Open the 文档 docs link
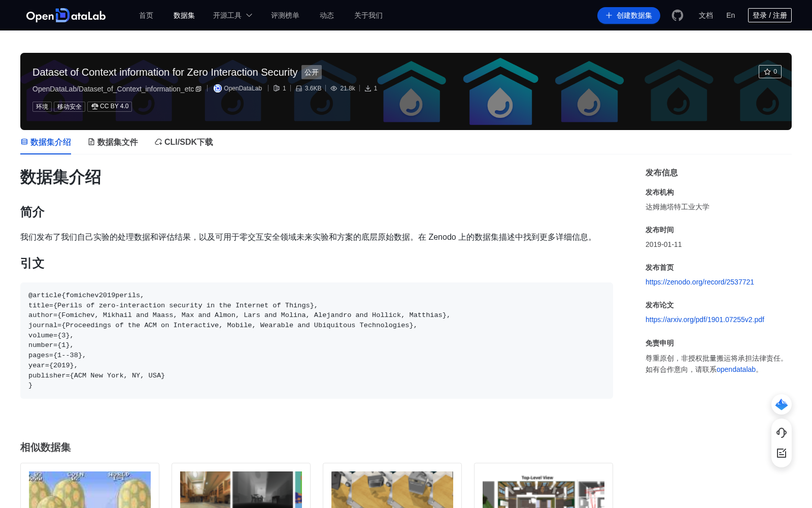This screenshot has height=508, width=812. (706, 15)
